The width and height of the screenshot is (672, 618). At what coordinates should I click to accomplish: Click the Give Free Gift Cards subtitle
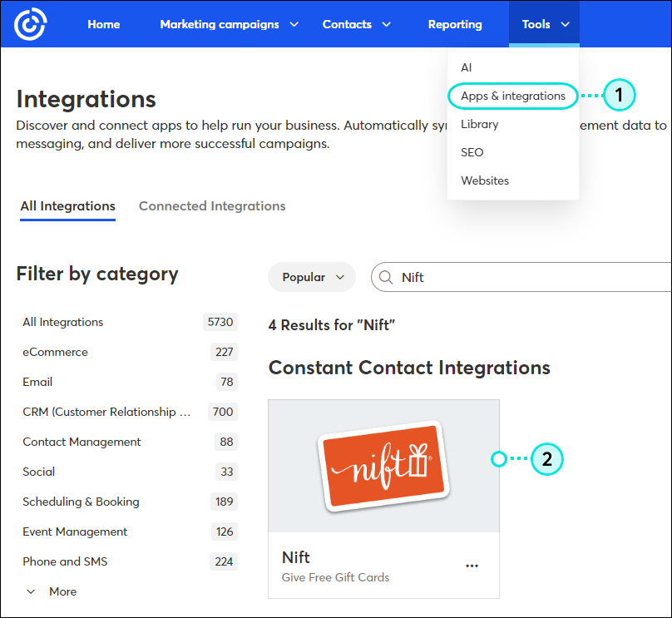pos(335,578)
